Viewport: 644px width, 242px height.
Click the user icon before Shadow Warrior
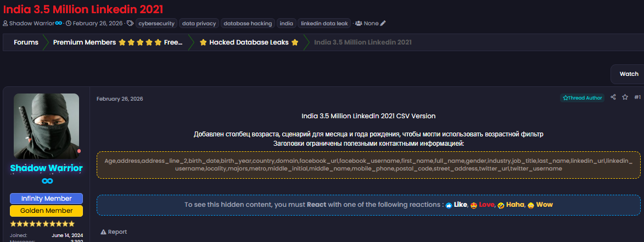(5, 24)
